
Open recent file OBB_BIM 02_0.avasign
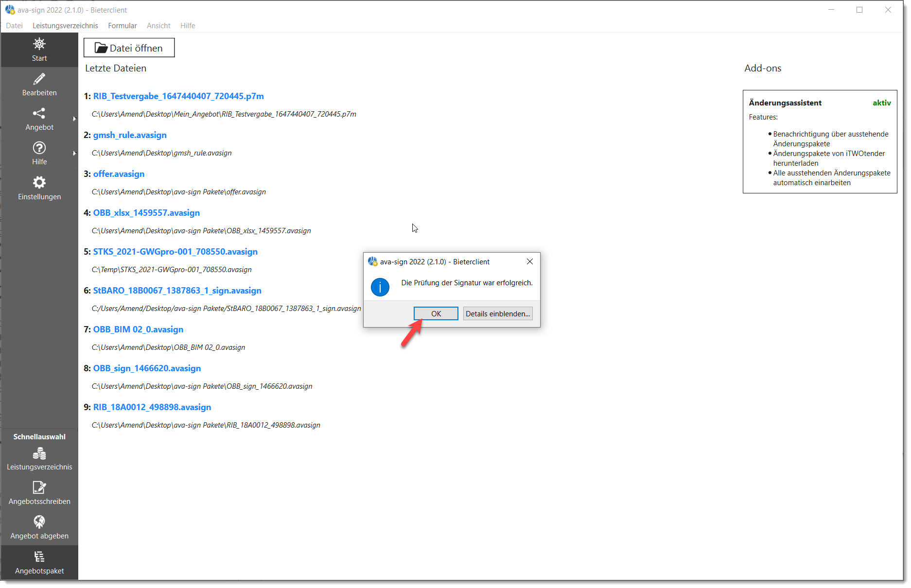click(138, 329)
